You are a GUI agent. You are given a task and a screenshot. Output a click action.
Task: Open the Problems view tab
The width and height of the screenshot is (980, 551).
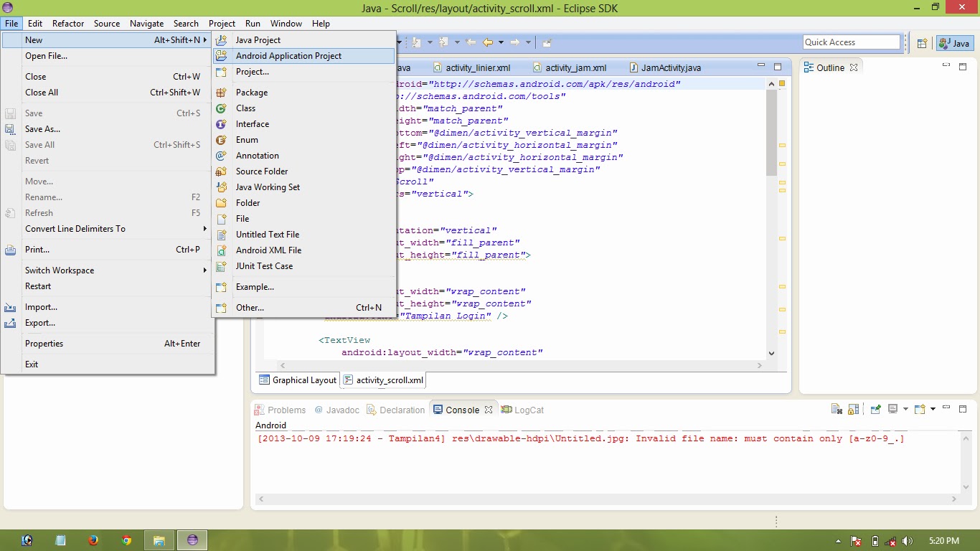[281, 410]
